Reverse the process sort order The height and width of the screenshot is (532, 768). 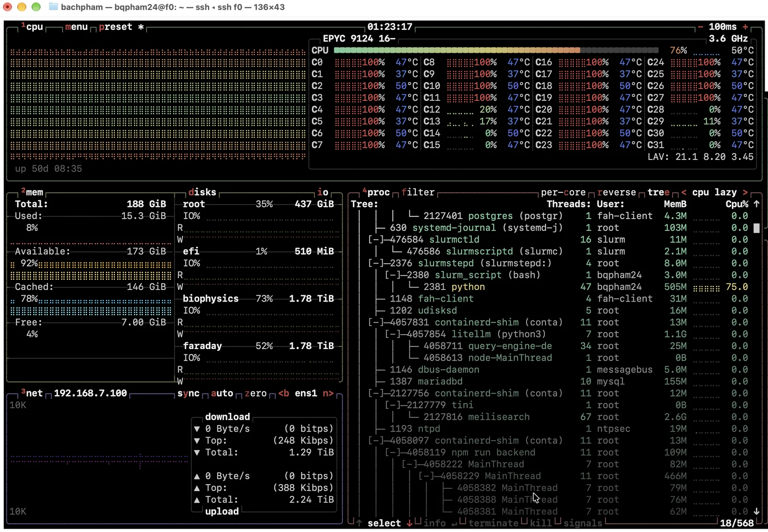point(617,192)
